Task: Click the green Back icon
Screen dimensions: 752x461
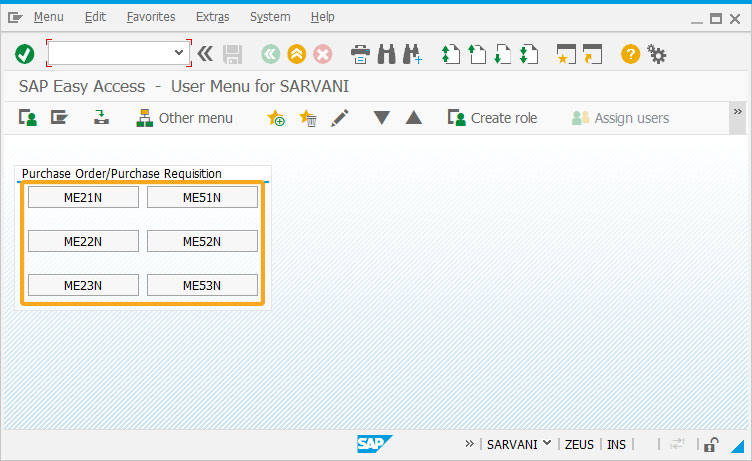Action: point(270,54)
